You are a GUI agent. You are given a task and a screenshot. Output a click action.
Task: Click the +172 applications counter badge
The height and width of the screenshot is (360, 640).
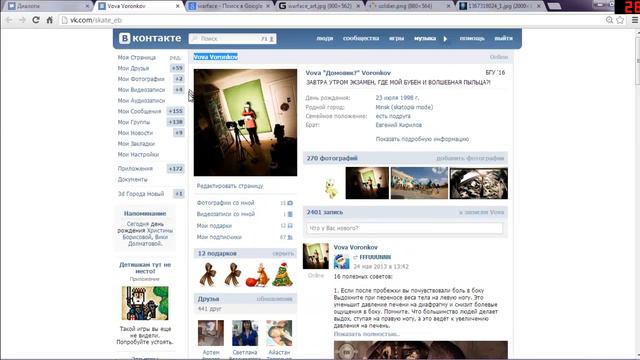(x=176, y=169)
